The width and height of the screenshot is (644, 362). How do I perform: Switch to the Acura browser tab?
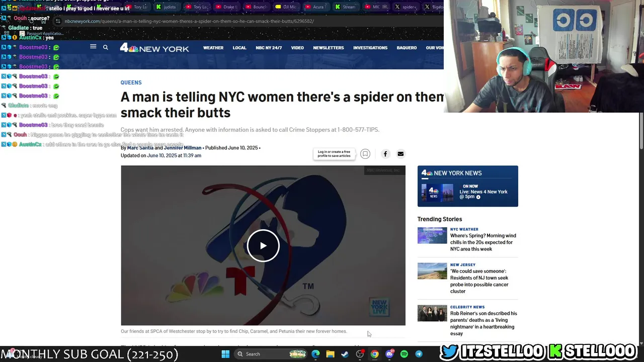(317, 7)
